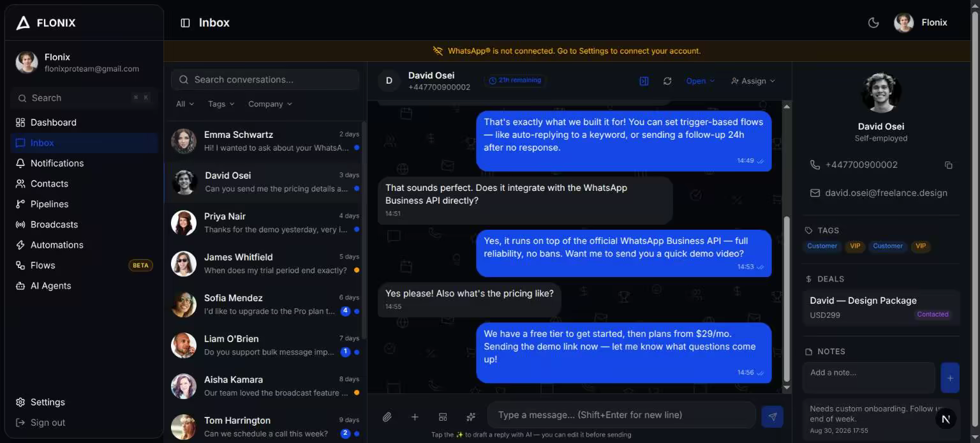This screenshot has height=443, width=980.
Task: Attach a file with the paperclip icon
Action: (387, 417)
